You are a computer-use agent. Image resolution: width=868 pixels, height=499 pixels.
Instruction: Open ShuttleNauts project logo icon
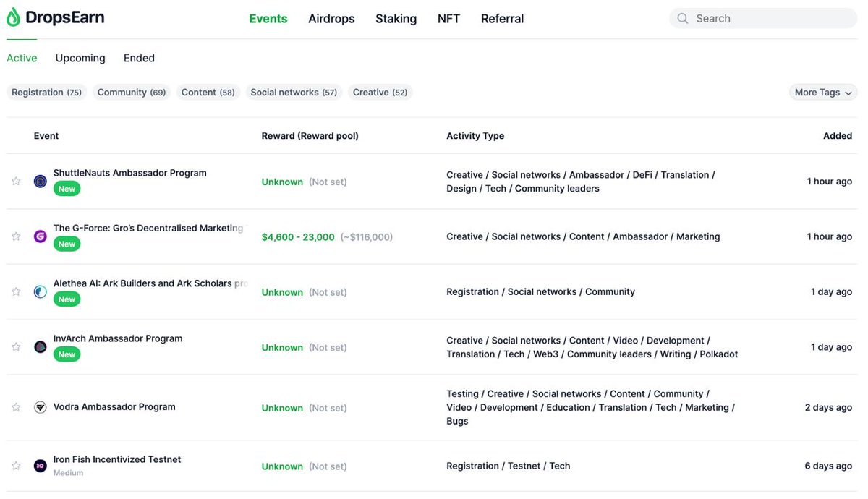coord(41,181)
